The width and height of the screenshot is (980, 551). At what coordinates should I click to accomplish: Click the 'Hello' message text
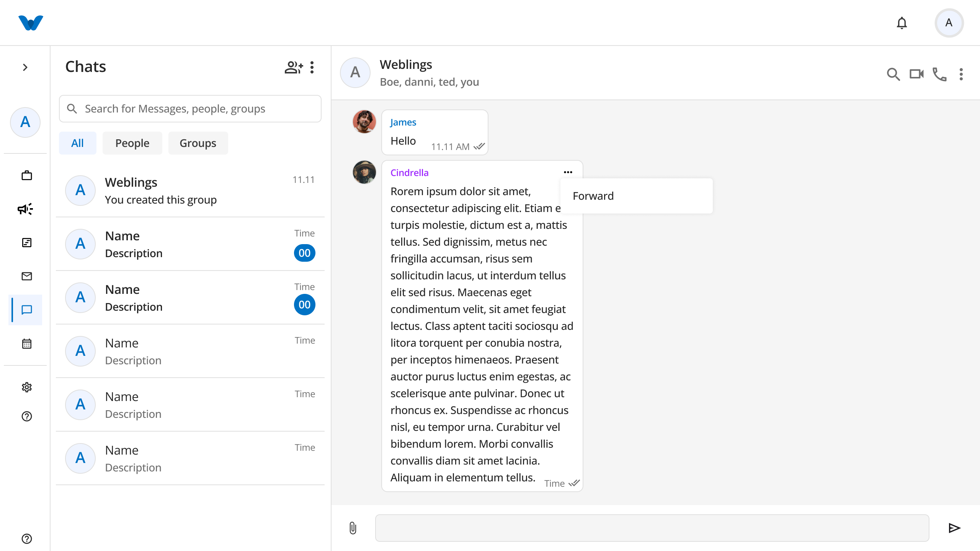[403, 141]
